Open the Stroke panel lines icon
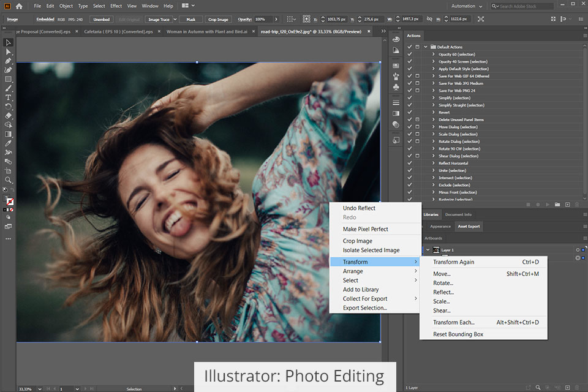 [x=396, y=103]
